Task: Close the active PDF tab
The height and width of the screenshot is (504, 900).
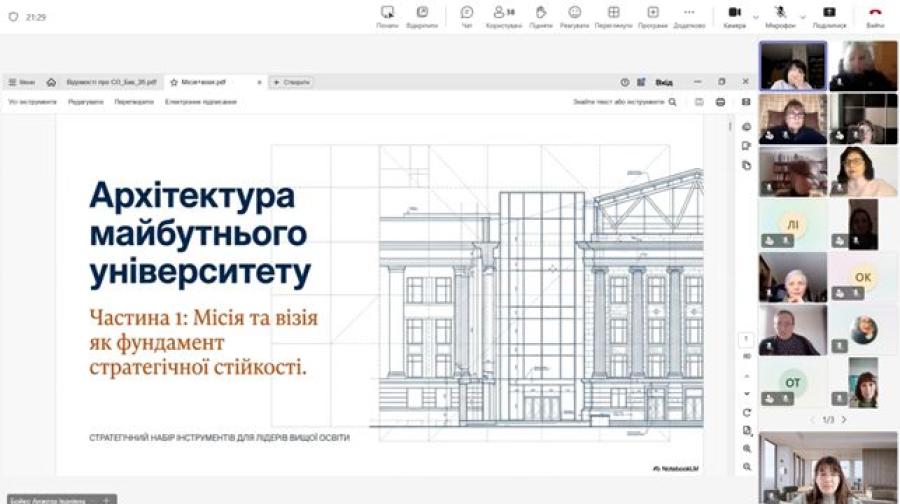Action: click(259, 82)
